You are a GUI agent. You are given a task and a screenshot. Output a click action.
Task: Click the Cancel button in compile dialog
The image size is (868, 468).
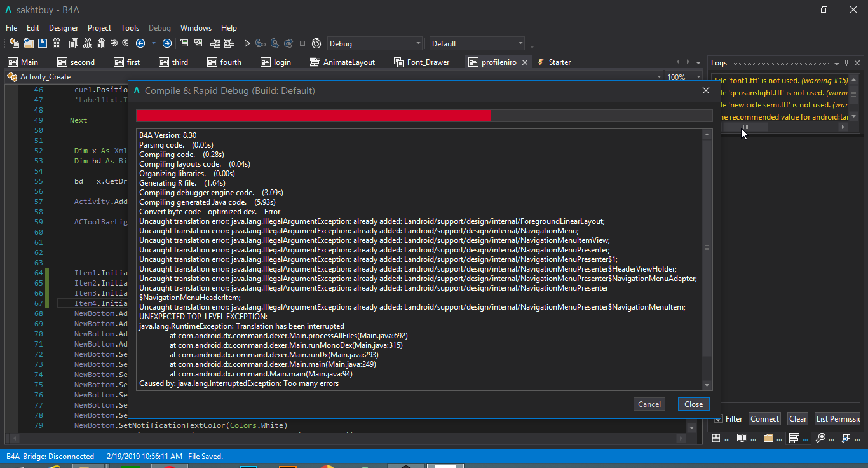(x=649, y=404)
